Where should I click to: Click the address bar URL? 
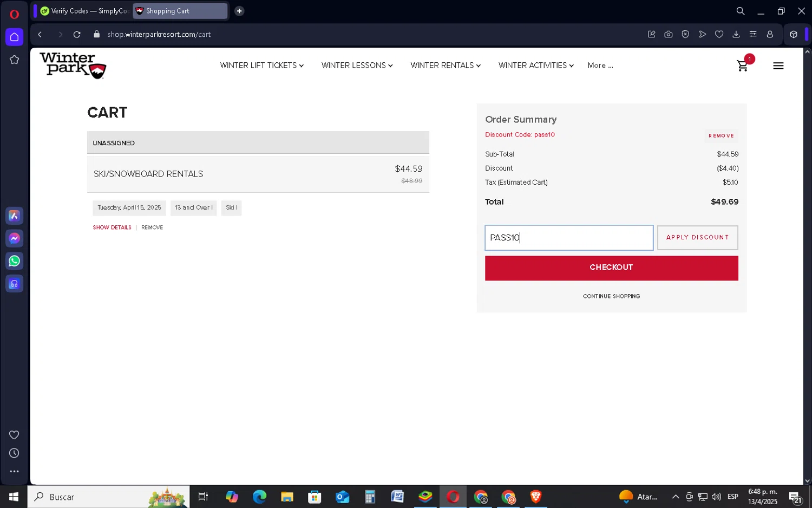159,34
